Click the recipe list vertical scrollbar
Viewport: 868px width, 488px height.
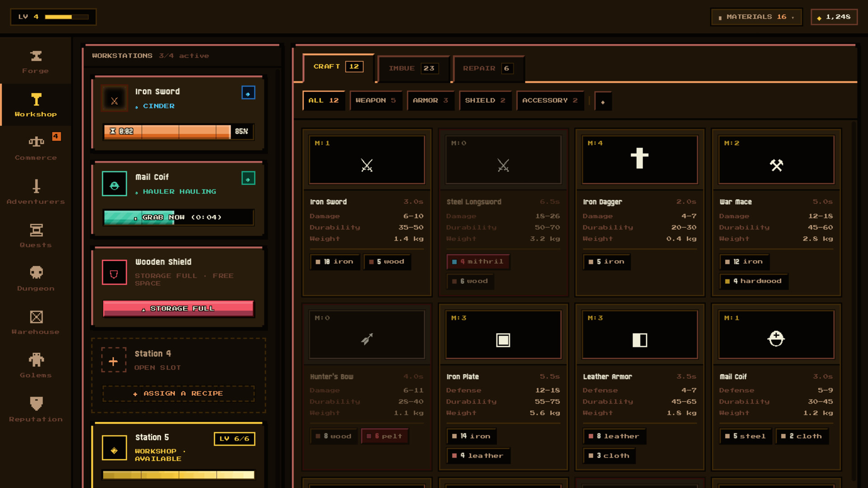tap(854, 300)
